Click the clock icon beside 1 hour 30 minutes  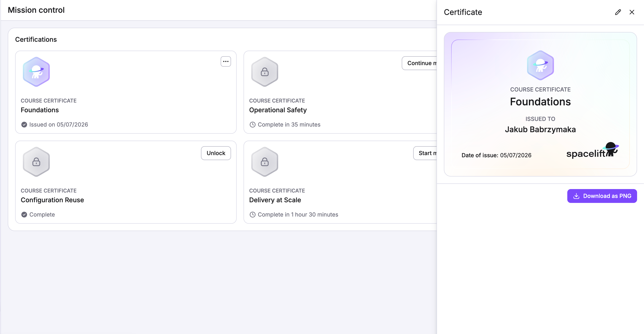tap(252, 215)
